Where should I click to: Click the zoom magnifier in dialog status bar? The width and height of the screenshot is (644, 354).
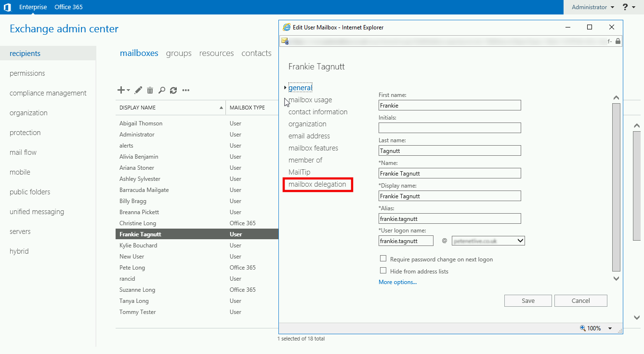tap(582, 328)
